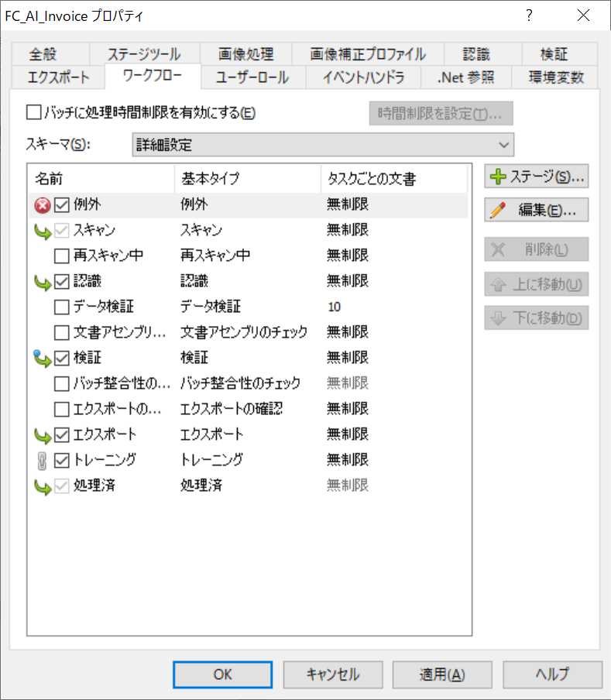Click the blue-dot arrow icon beside 検証

tap(43, 359)
